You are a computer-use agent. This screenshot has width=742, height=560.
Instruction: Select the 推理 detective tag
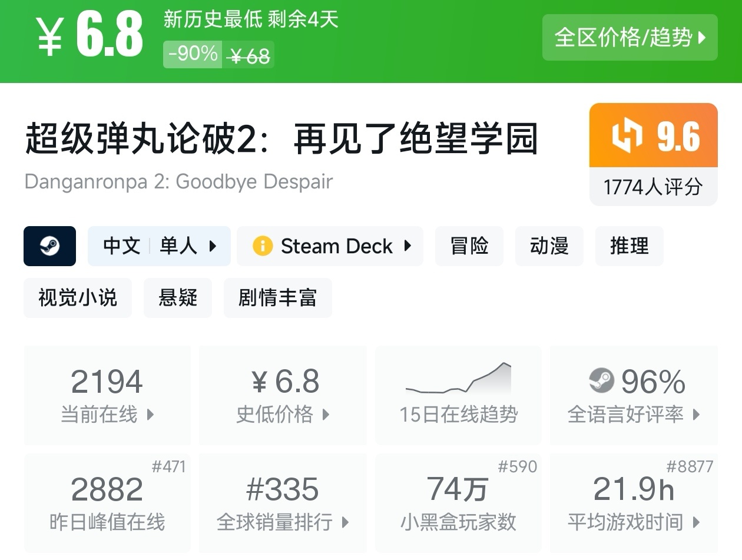629,246
